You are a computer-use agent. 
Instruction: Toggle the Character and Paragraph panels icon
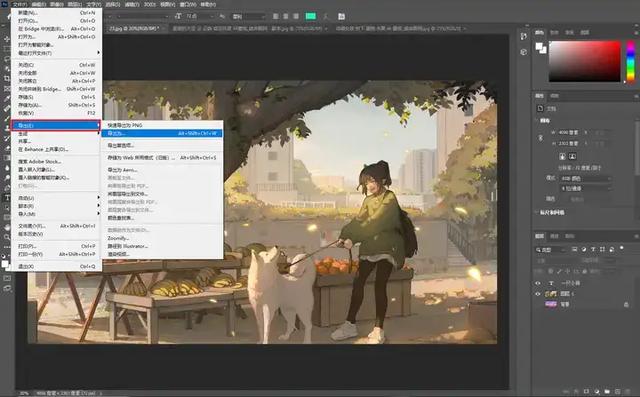(x=342, y=16)
